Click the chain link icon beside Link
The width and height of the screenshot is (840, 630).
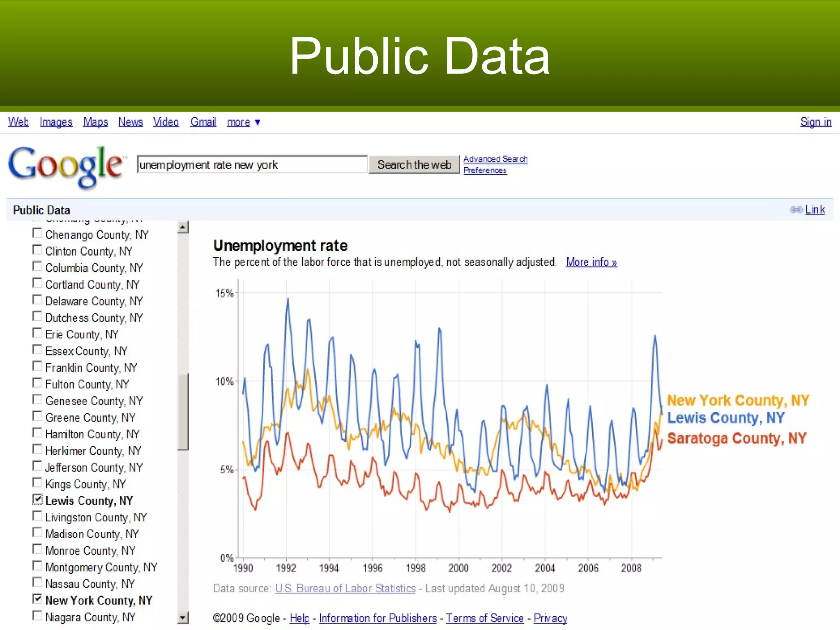tap(796, 210)
